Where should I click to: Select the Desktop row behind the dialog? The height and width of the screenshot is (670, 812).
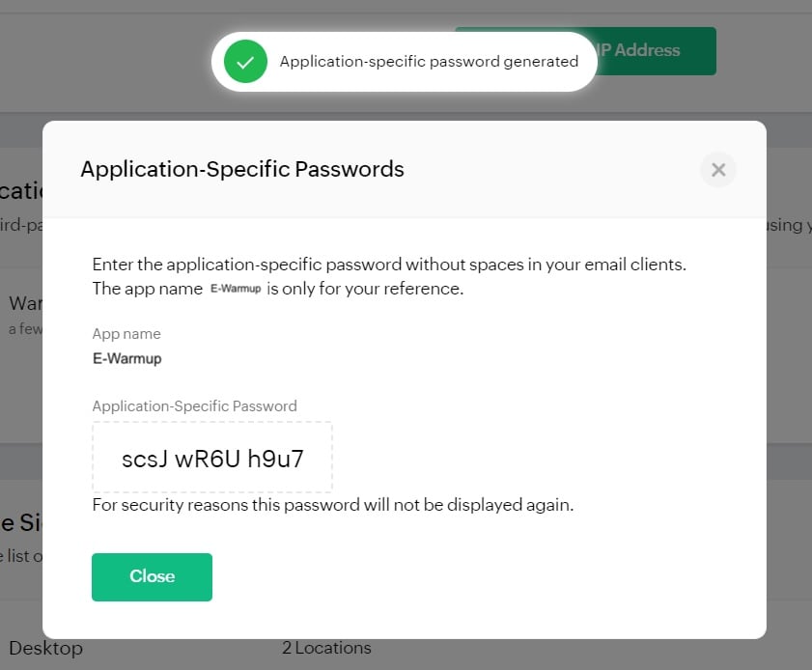click(45, 648)
